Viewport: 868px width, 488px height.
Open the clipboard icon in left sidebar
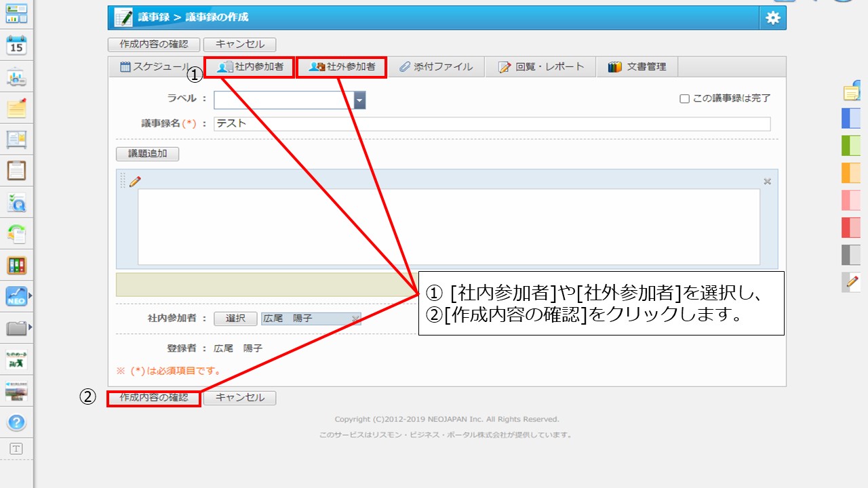pyautogui.click(x=16, y=170)
